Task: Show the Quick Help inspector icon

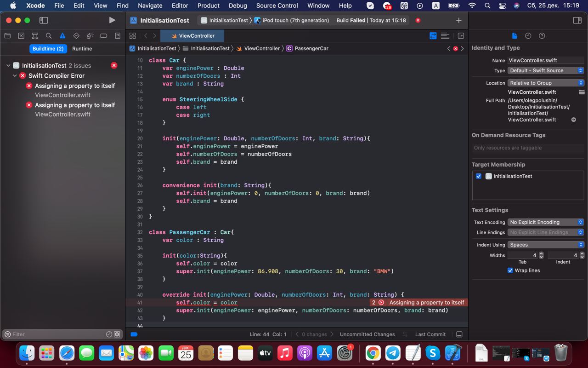Action: (542, 36)
